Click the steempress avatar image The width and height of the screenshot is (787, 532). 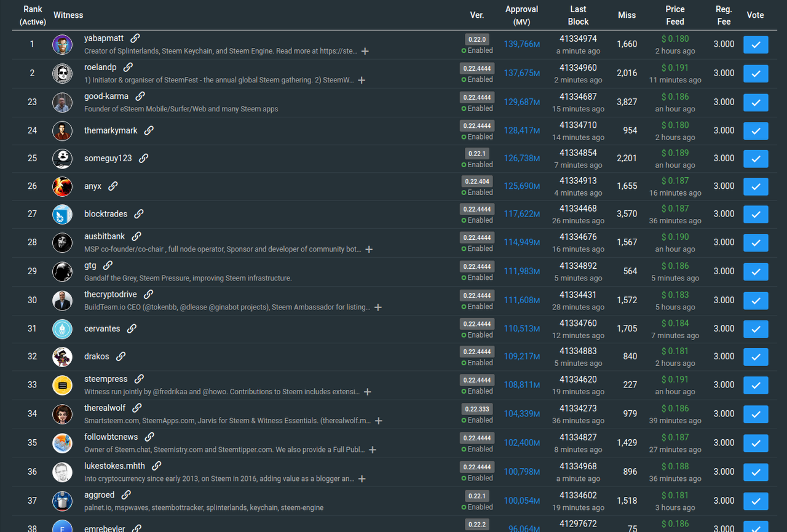click(62, 385)
